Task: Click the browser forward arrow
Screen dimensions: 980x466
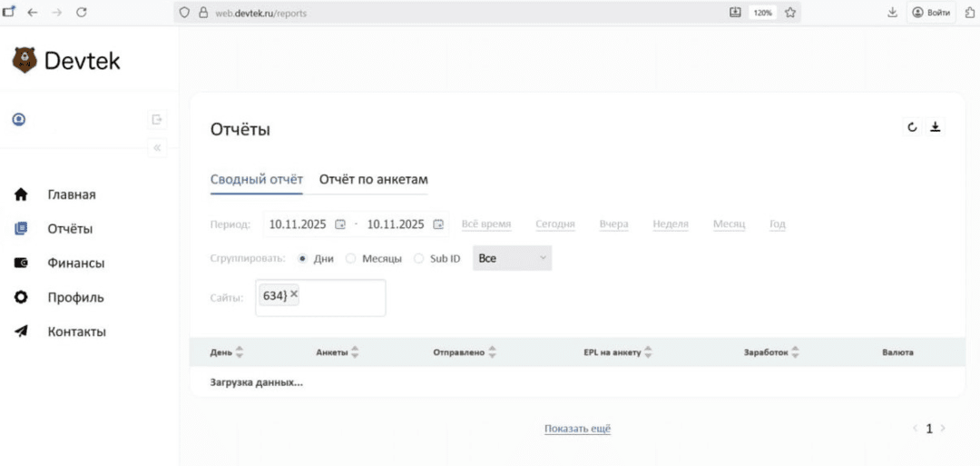Action: (57, 12)
